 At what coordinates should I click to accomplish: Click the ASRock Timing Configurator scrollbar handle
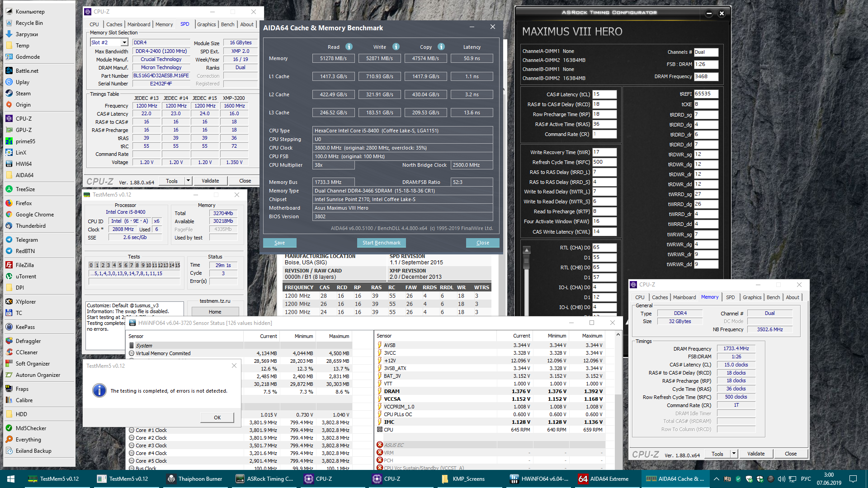526,260
